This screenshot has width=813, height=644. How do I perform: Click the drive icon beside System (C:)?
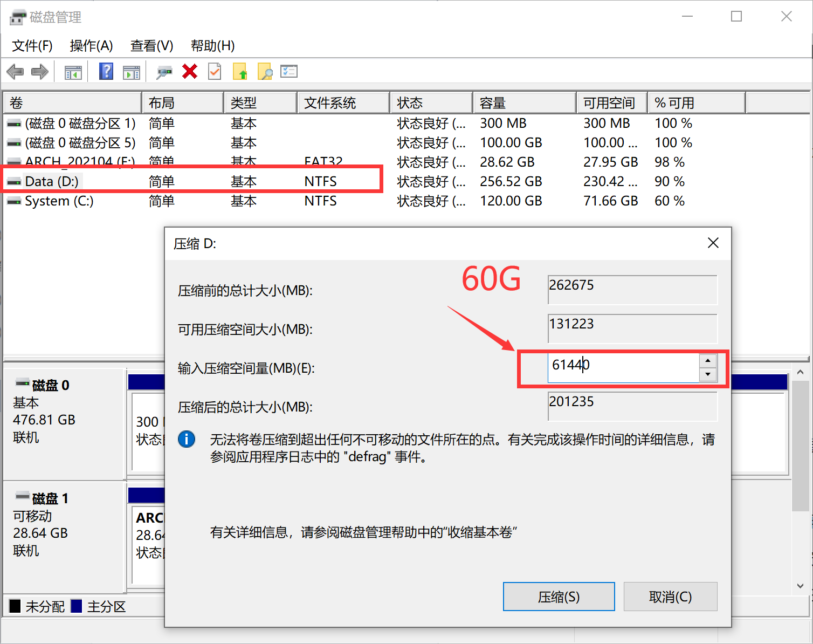[14, 202]
